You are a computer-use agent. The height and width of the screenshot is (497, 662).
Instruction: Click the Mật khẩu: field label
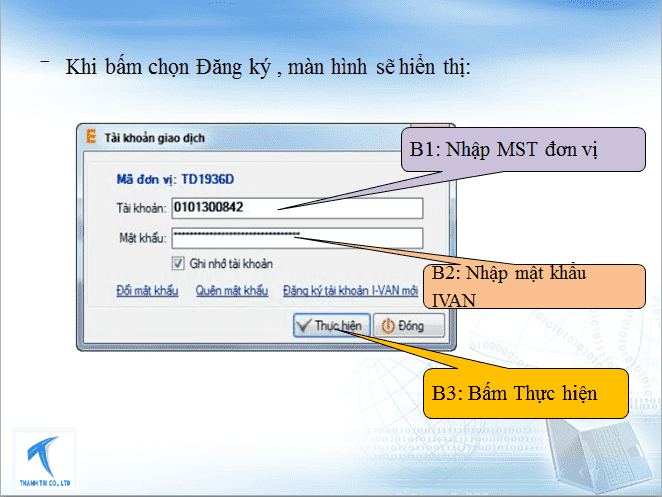coord(141,238)
